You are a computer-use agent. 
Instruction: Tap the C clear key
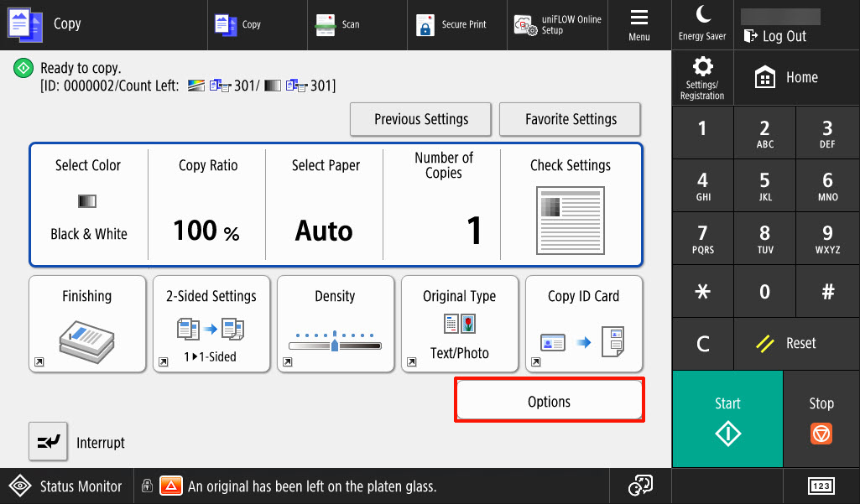pyautogui.click(x=702, y=343)
